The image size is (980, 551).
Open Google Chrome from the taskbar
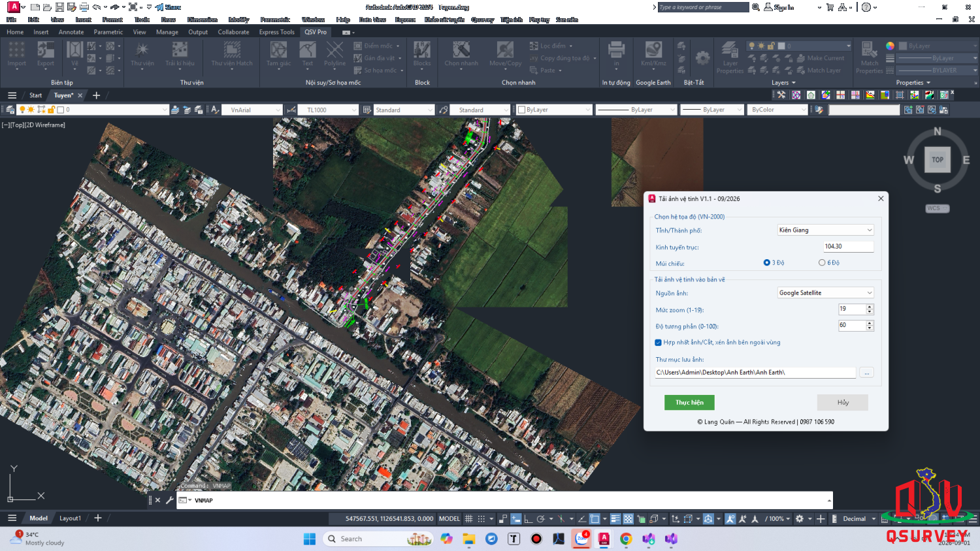click(x=626, y=539)
